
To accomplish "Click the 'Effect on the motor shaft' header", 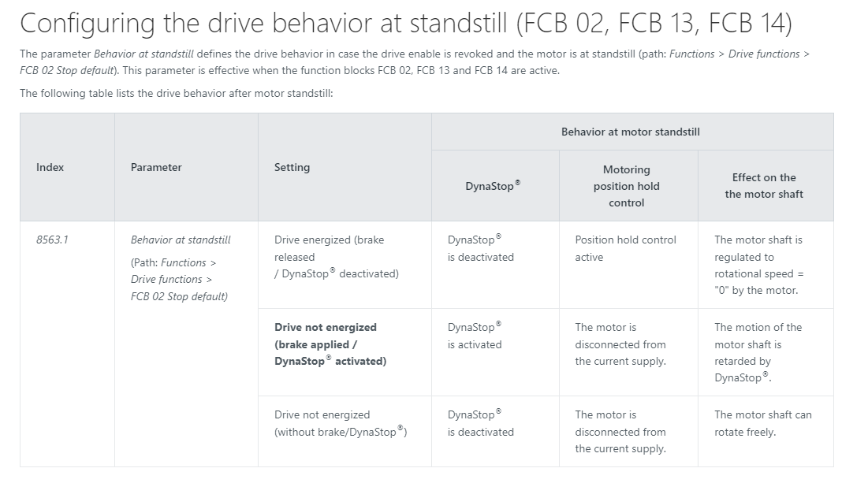I will (764, 185).
